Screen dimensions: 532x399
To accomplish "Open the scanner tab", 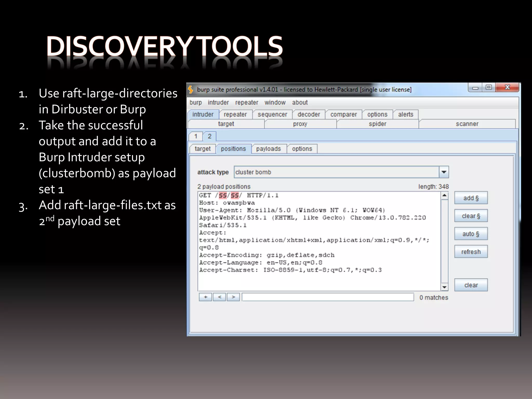I will pyautogui.click(x=467, y=124).
